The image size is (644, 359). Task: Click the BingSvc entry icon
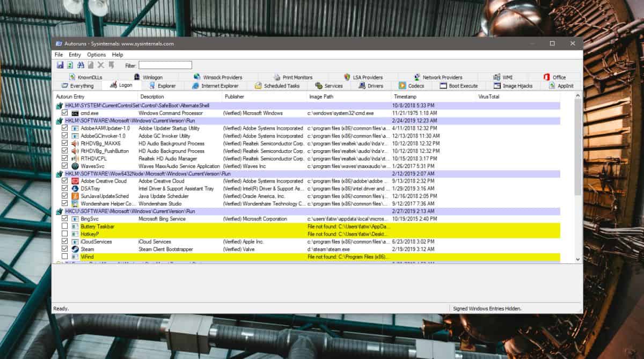[75, 219]
